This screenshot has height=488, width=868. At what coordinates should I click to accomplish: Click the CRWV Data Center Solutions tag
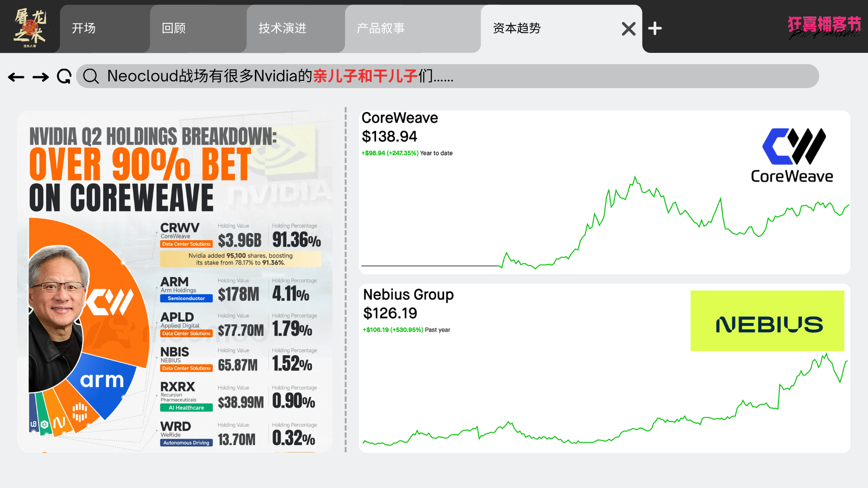186,244
